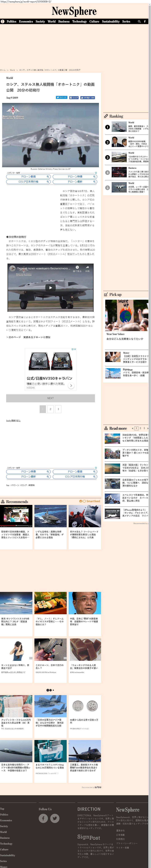This screenshot has height=868, width=151.
Task: Click the #ドローン tag
Action: click(15, 485)
